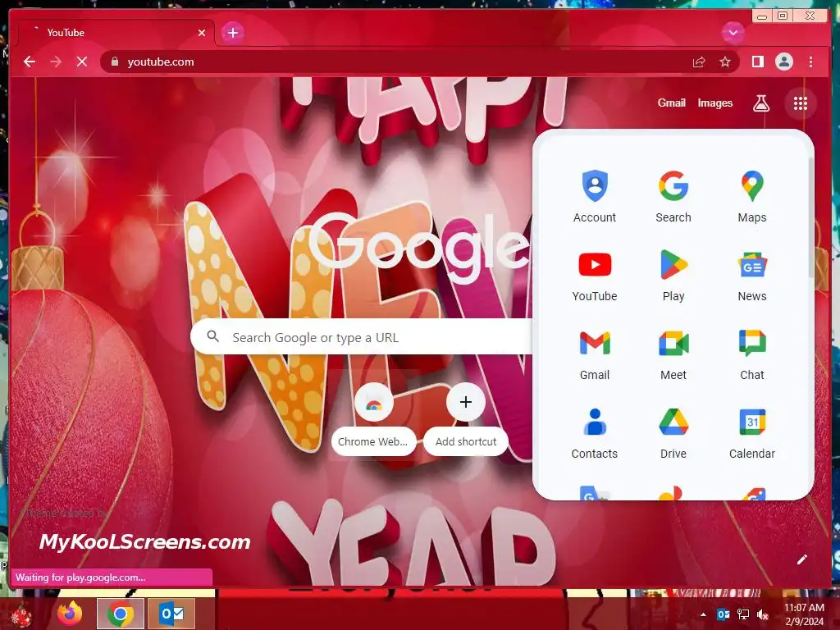The image size is (840, 630).
Task: Close the Google apps grid launcher
Action: [x=801, y=103]
